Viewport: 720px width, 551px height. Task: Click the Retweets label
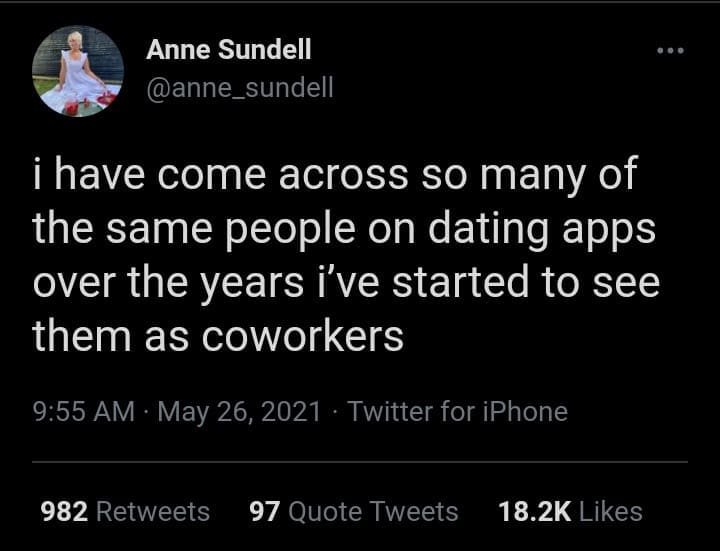(x=153, y=511)
